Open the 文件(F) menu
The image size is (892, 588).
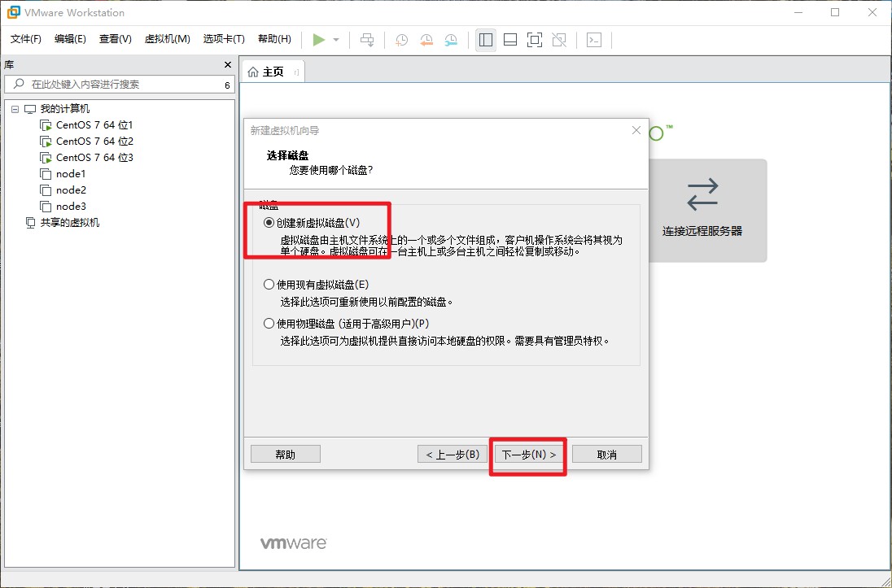tap(25, 39)
